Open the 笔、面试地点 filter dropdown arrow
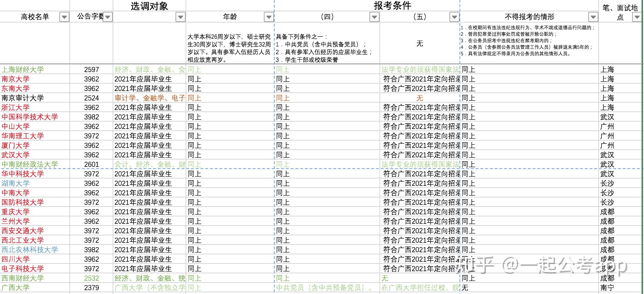Viewport: 644px width, 294px height. tap(637, 17)
